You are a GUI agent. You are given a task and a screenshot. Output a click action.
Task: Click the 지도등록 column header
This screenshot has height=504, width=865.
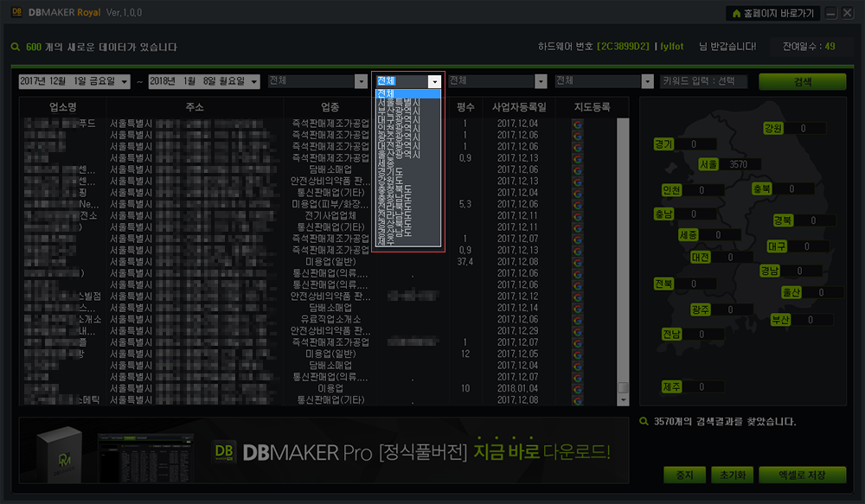click(x=592, y=107)
